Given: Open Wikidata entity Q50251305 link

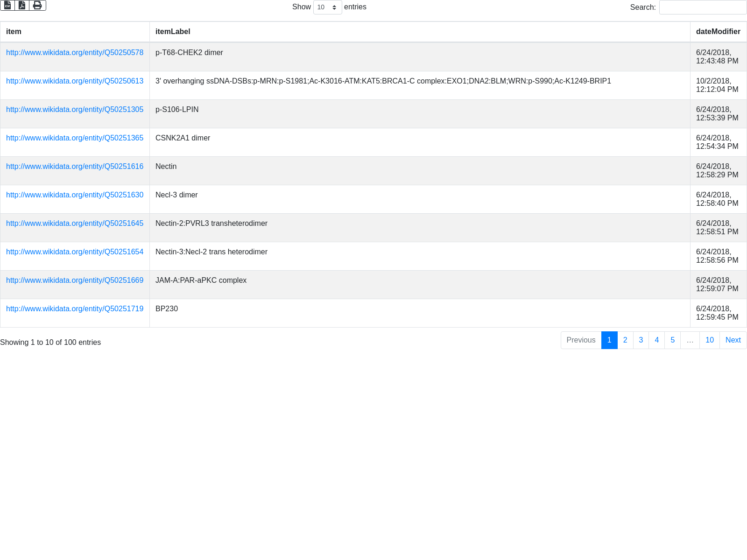Looking at the screenshot, I should [x=75, y=110].
